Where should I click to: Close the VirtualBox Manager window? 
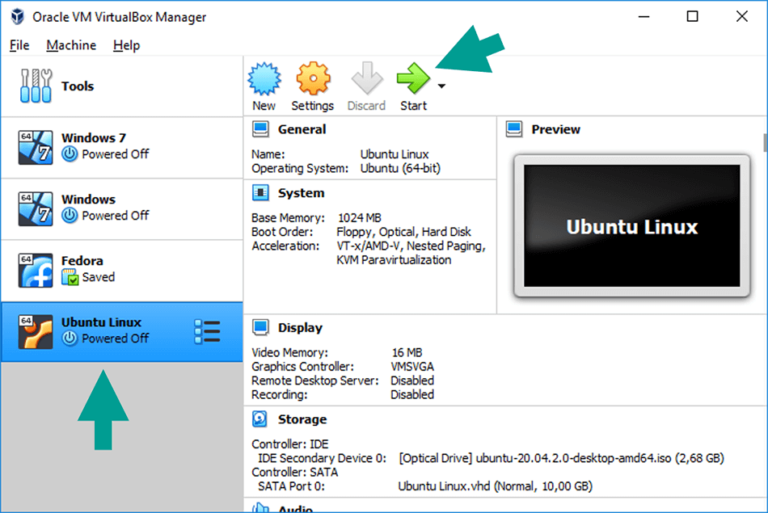tap(742, 17)
